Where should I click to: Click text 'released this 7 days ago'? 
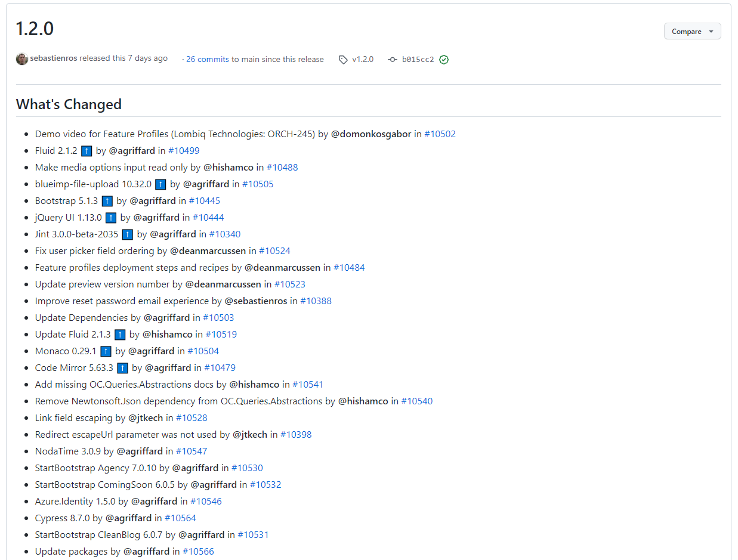(123, 58)
